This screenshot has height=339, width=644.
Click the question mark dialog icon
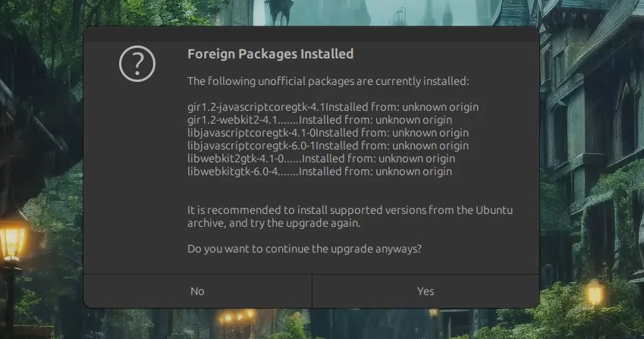tap(137, 64)
